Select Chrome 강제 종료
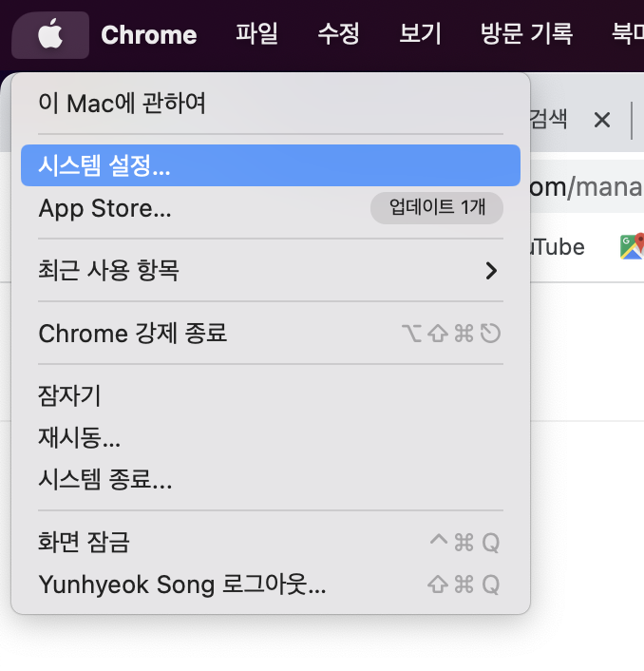This screenshot has width=644, height=671. pyautogui.click(x=271, y=334)
